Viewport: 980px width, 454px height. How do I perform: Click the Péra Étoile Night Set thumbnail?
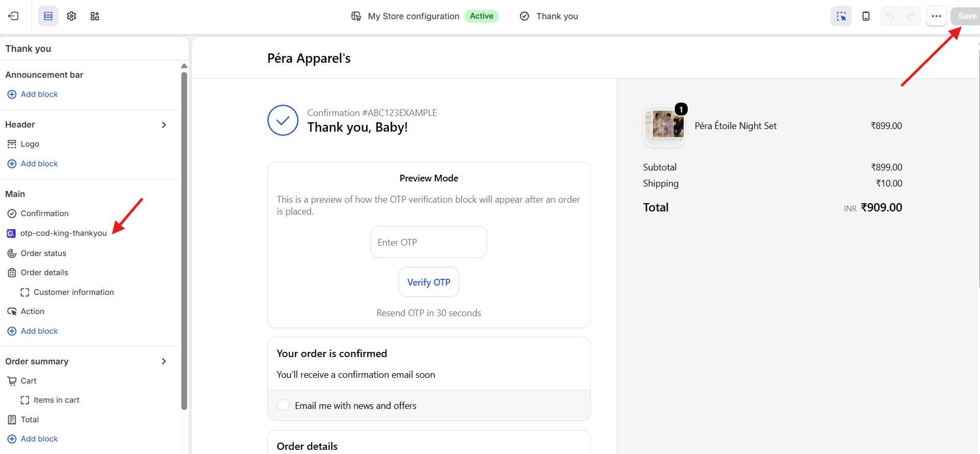664,126
